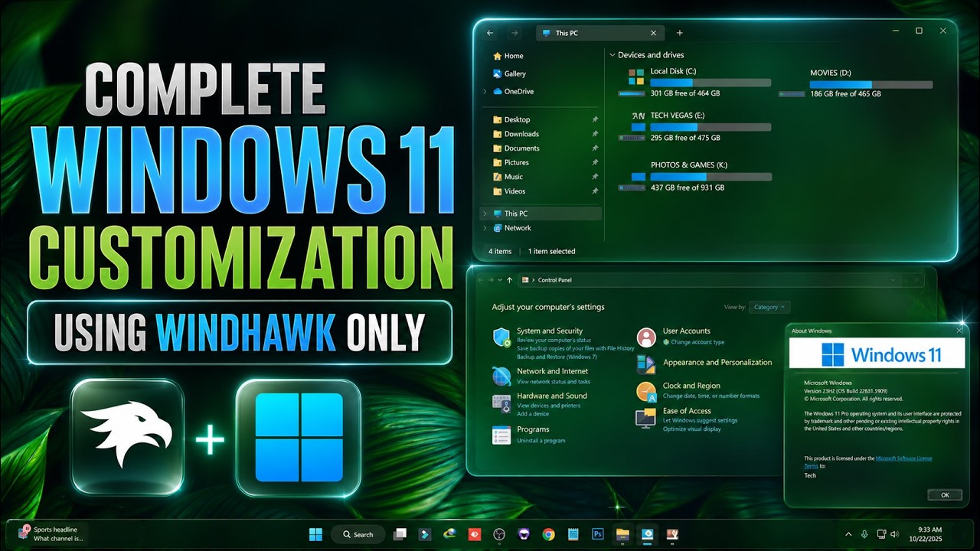Open Task View icon on taskbar

point(400,534)
